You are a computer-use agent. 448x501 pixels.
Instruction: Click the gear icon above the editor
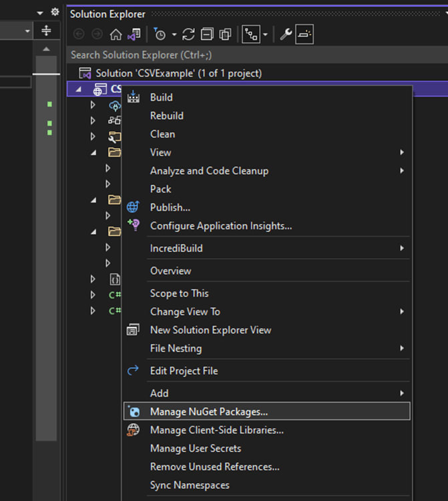pos(55,12)
